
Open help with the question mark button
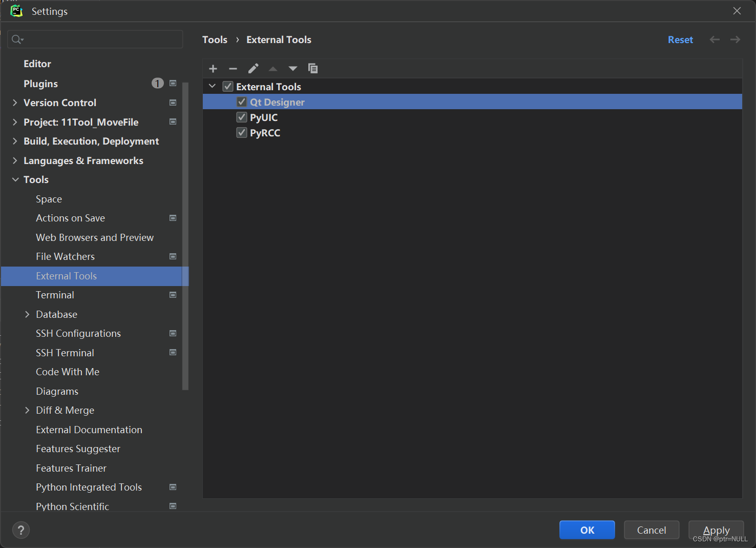click(x=21, y=530)
